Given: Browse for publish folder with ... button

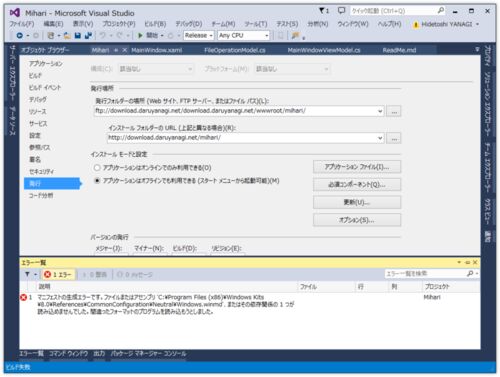Looking at the screenshot, I should [x=394, y=111].
